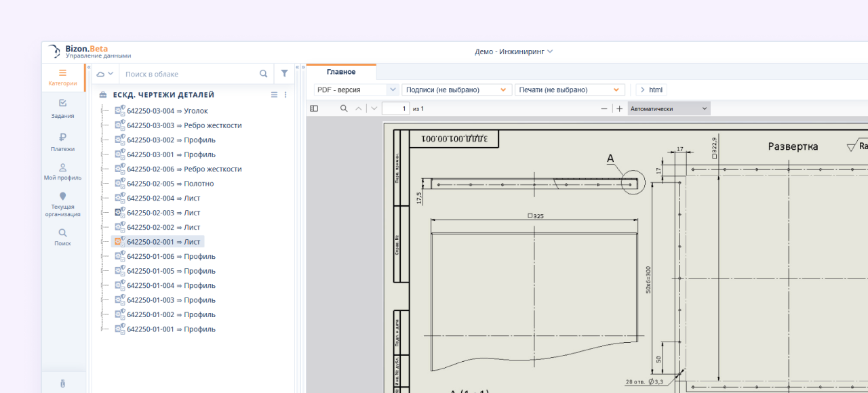Click the ЕСКД. ЧЕРТЕЖИ ДЕТАЛЕЙ heading
Screen dimensions: 868x393
pyautogui.click(x=163, y=95)
